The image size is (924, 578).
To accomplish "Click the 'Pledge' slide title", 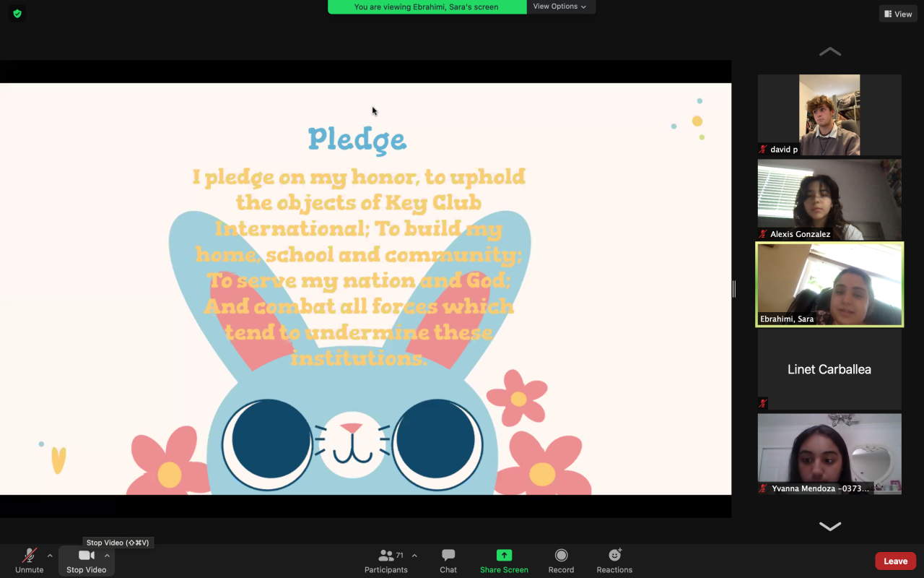I will [x=357, y=140].
